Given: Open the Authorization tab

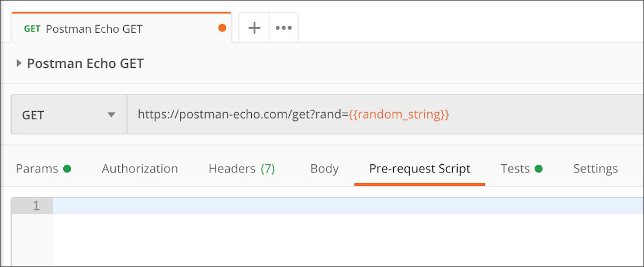Looking at the screenshot, I should pos(140,168).
